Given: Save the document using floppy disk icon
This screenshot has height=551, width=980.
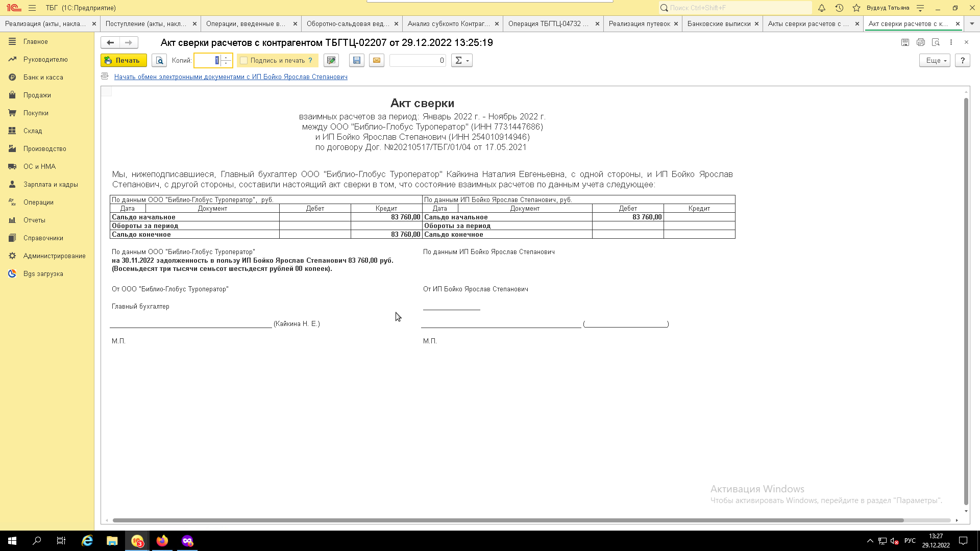Looking at the screenshot, I should (357, 60).
